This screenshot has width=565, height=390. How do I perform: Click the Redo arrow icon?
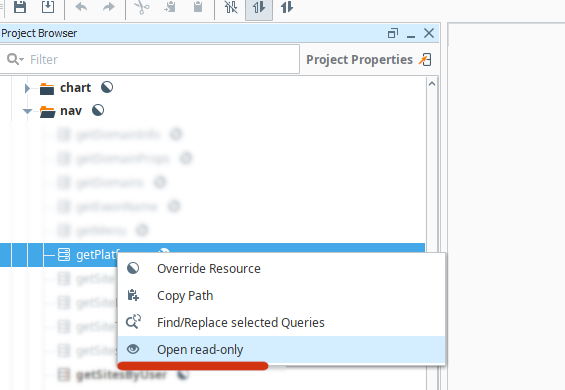(x=108, y=6)
